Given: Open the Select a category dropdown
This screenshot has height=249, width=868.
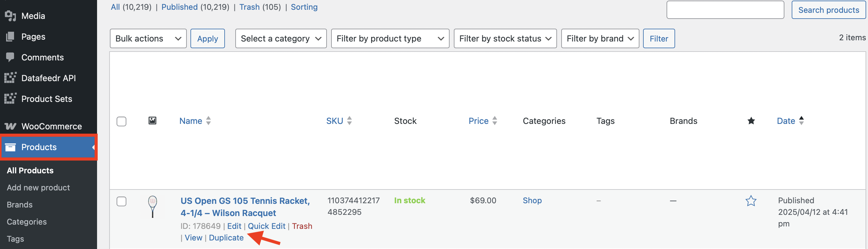Looking at the screenshot, I should pos(281,38).
